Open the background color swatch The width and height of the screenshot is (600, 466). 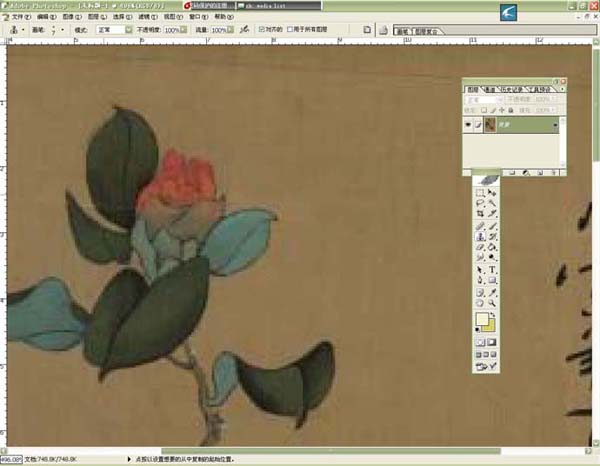[489, 326]
